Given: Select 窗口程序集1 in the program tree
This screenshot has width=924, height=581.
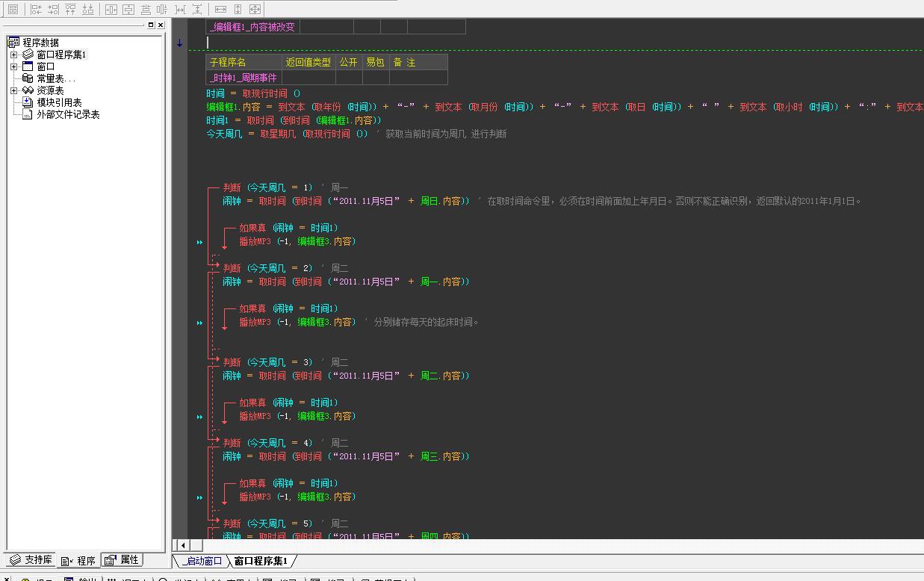Looking at the screenshot, I should [x=62, y=55].
